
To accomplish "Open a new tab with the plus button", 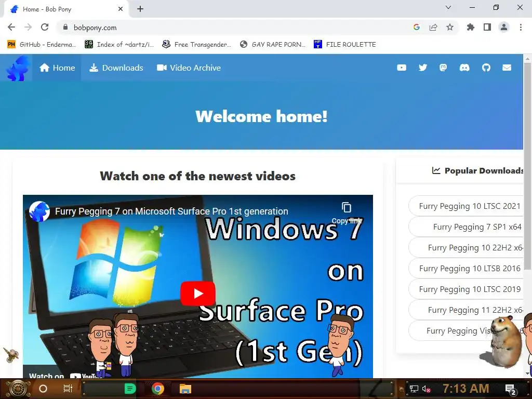I will coord(140,9).
